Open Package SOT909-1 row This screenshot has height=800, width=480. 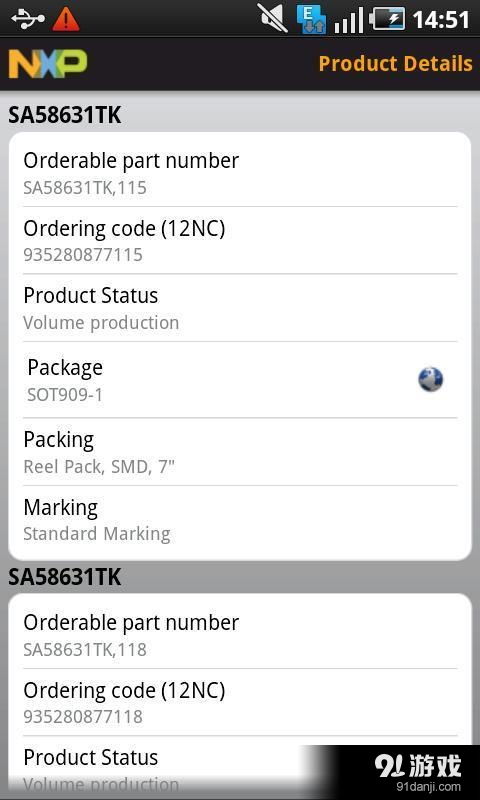(x=240, y=380)
